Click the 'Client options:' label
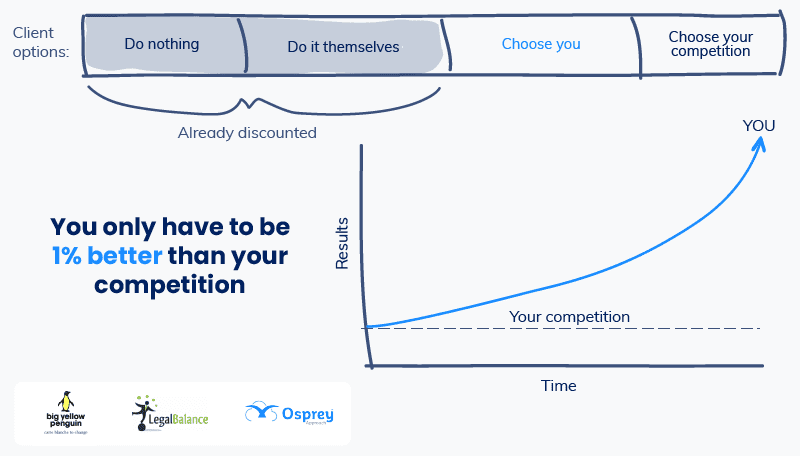This screenshot has width=800, height=456. click(41, 42)
